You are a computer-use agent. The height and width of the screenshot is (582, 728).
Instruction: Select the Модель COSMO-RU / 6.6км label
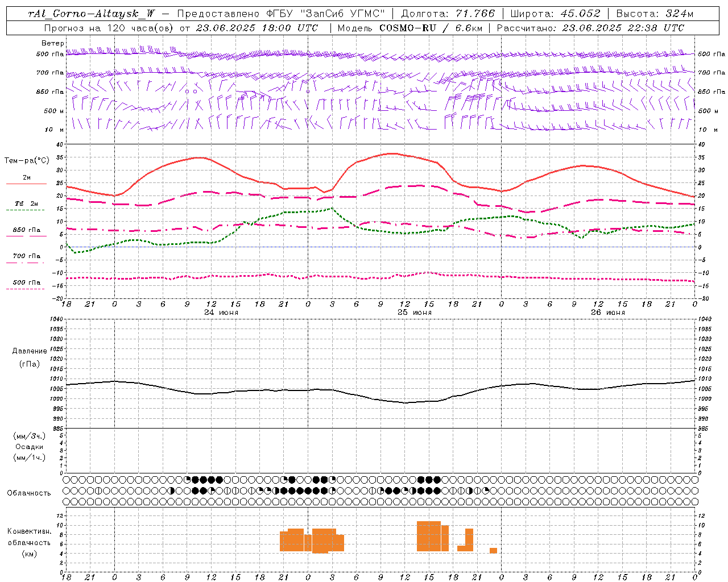tap(409, 28)
